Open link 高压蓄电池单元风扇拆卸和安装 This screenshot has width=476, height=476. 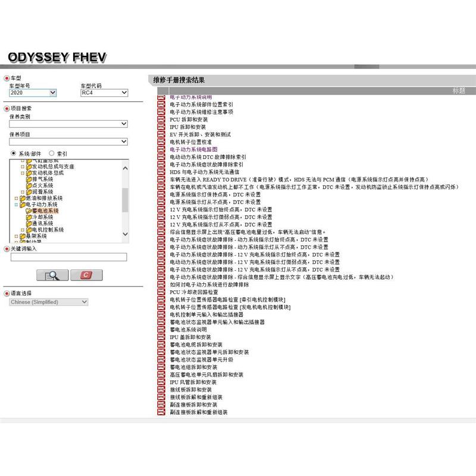point(206,375)
